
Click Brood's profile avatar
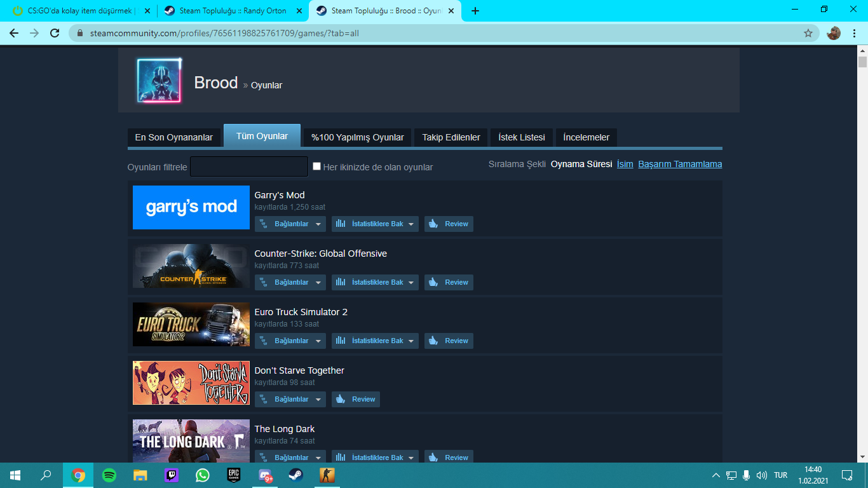(x=159, y=81)
